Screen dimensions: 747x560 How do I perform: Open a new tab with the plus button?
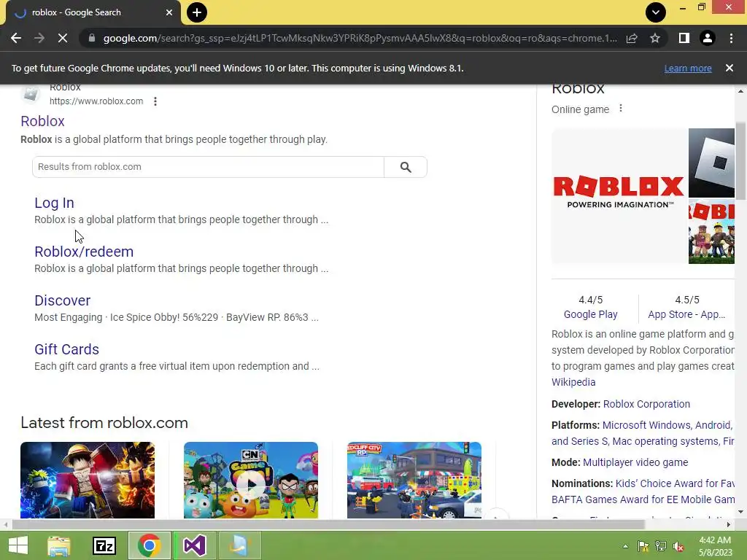point(197,12)
